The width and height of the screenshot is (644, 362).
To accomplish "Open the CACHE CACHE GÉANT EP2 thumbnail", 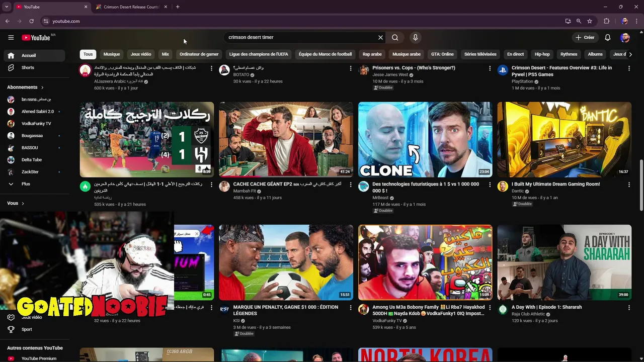I will [x=286, y=139].
